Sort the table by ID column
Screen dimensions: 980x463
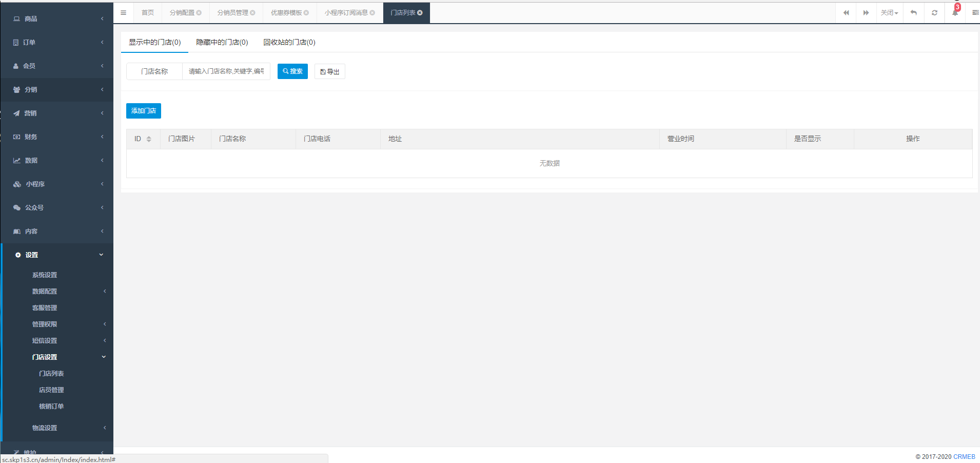point(149,139)
